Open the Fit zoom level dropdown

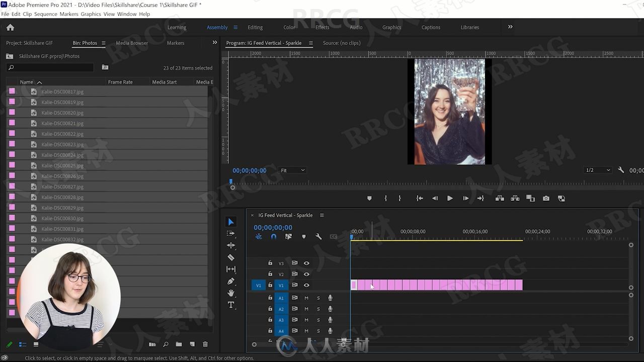click(x=292, y=170)
